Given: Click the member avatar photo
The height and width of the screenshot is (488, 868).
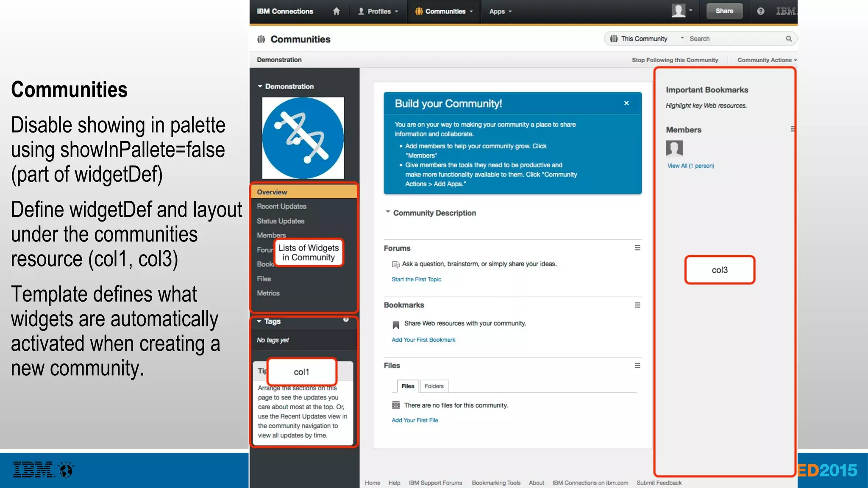Looking at the screenshot, I should (674, 148).
